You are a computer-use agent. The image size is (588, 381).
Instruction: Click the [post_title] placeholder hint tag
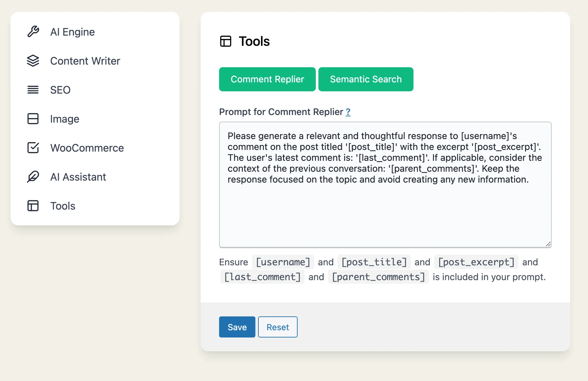374,262
